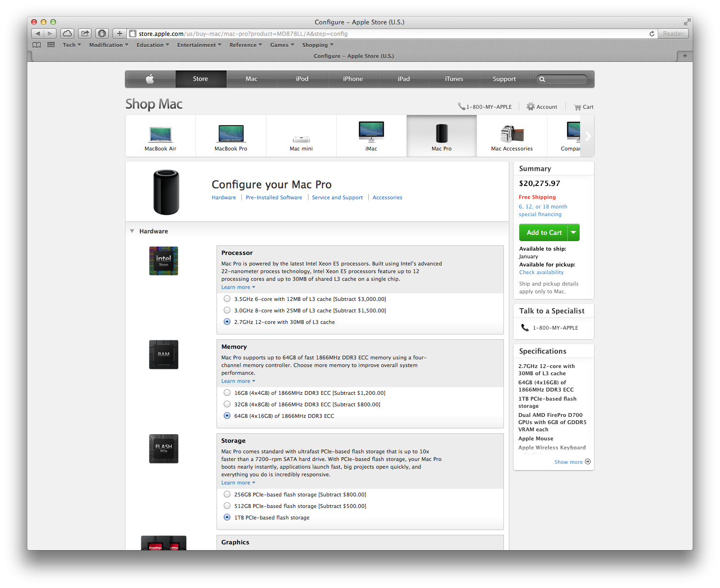Select 64GB (4x16GB) memory option
This screenshot has width=720, height=588.
click(227, 415)
